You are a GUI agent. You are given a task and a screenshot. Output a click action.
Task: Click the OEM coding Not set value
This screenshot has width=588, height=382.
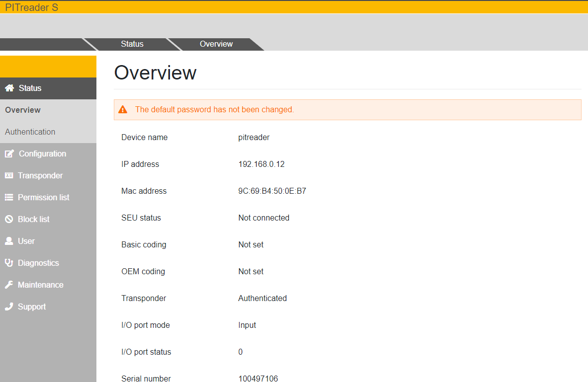point(251,271)
